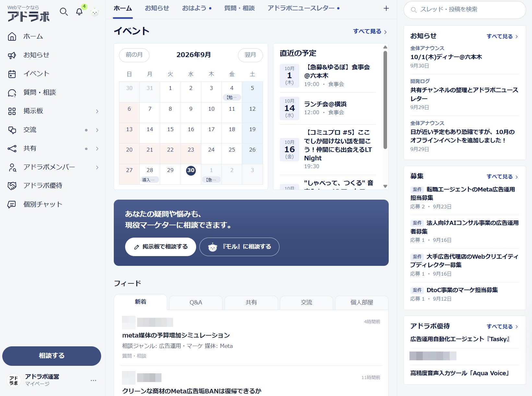Go to 前の月 in calendar
Screen dimensions: 532x396
point(134,55)
